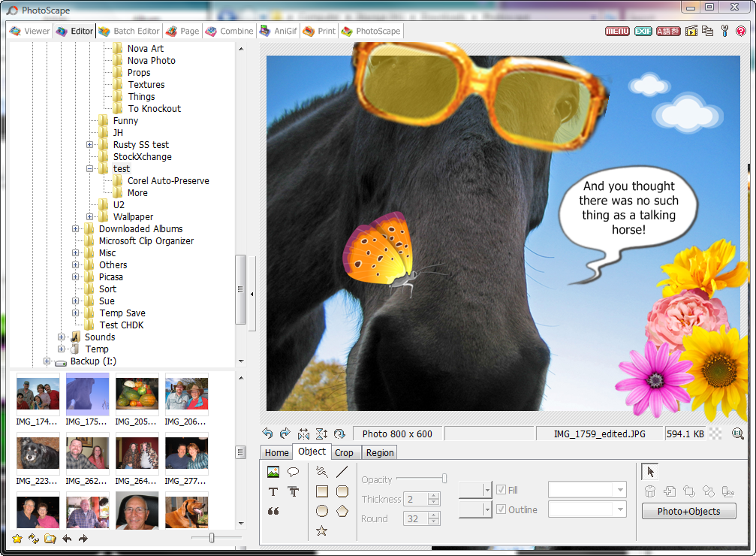This screenshot has width=756, height=556.
Task: Select the Funny folder
Action: pyautogui.click(x=125, y=121)
